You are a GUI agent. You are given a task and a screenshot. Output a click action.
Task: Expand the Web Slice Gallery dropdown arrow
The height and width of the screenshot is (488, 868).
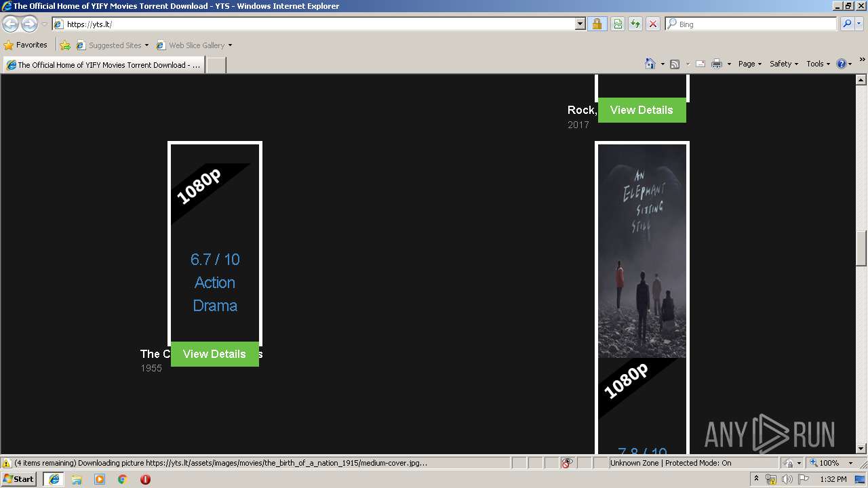pos(230,45)
